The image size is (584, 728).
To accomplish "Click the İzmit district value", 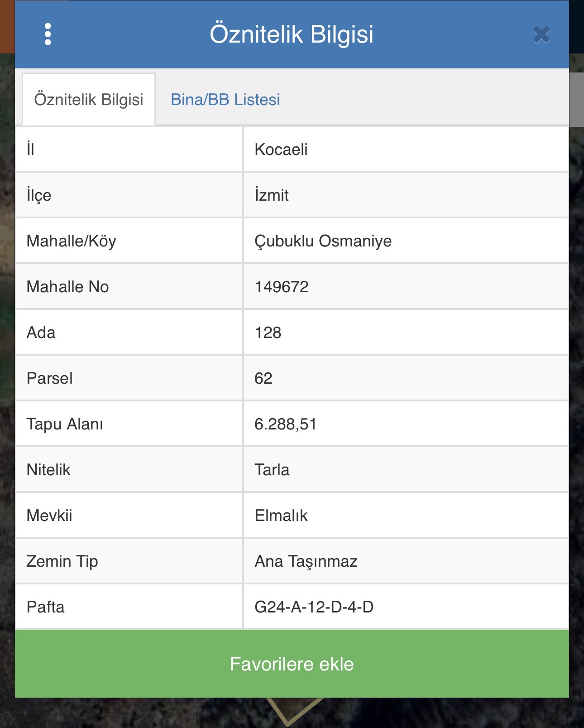I will pos(272,195).
